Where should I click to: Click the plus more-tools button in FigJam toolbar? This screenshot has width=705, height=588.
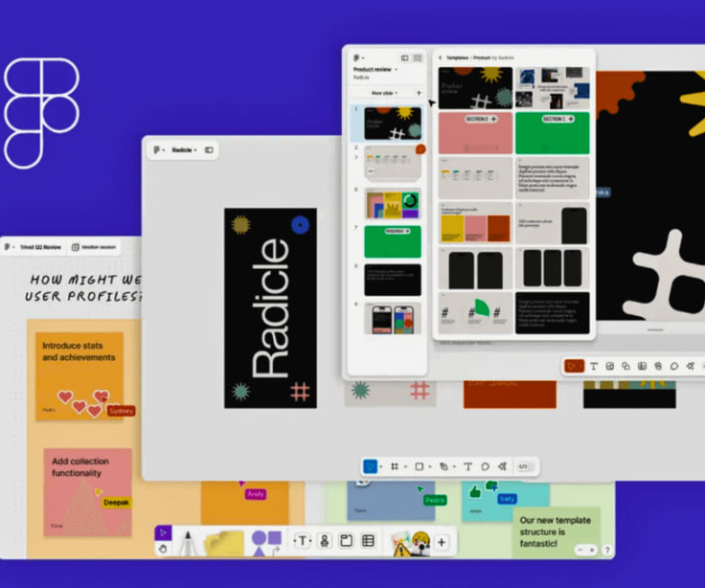pos(442,543)
